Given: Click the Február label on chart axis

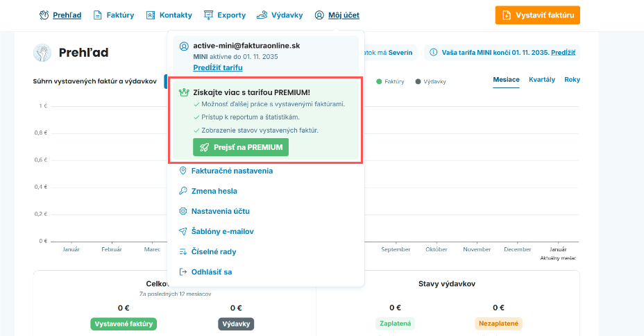Looking at the screenshot, I should [112, 249].
